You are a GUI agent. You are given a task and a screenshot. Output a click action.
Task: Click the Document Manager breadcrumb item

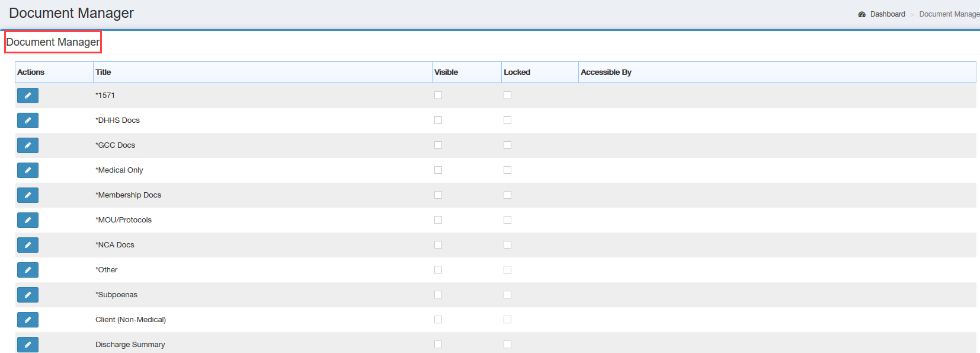tap(949, 14)
